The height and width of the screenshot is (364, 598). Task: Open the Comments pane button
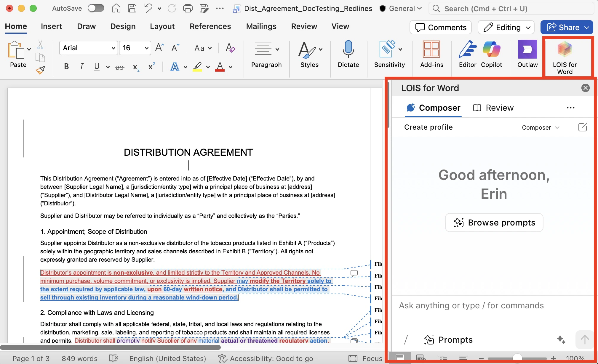[x=441, y=27]
